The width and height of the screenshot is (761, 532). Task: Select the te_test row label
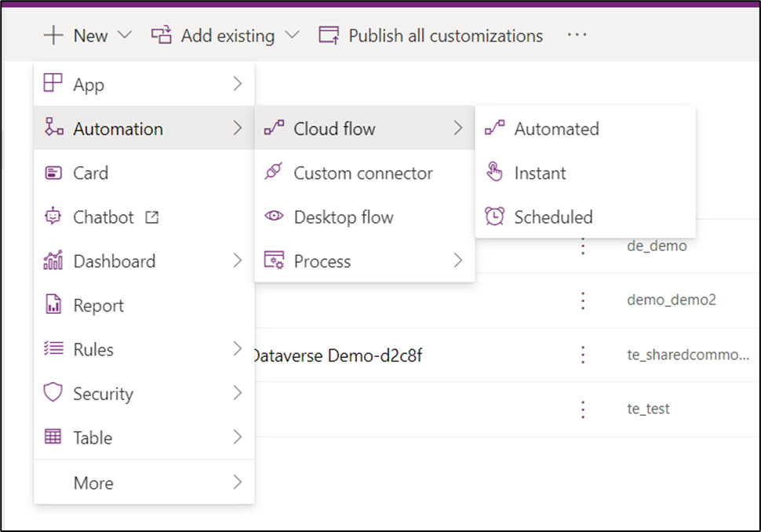tap(649, 409)
